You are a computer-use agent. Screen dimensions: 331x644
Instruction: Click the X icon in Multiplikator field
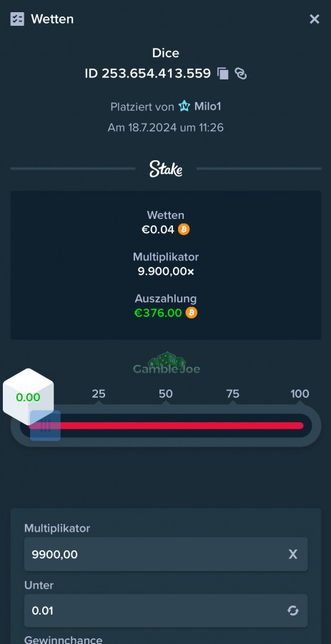pyautogui.click(x=293, y=554)
